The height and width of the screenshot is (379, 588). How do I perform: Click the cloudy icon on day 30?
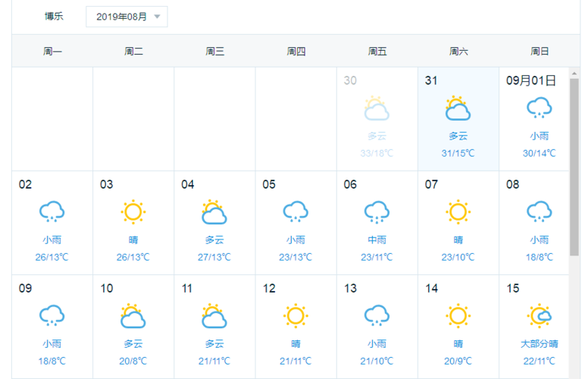[377, 108]
